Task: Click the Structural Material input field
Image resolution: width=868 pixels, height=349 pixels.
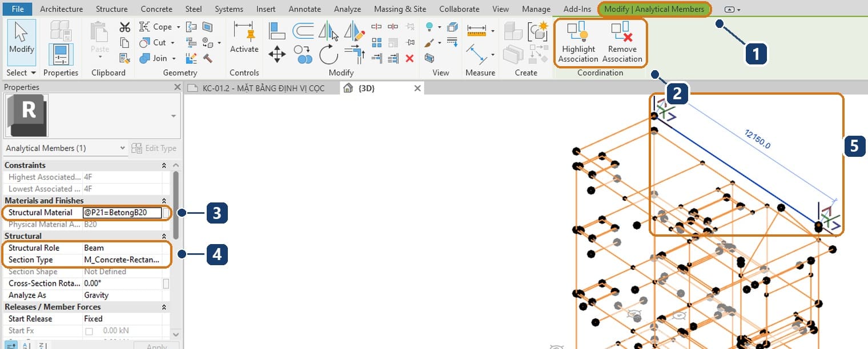Action: click(122, 213)
